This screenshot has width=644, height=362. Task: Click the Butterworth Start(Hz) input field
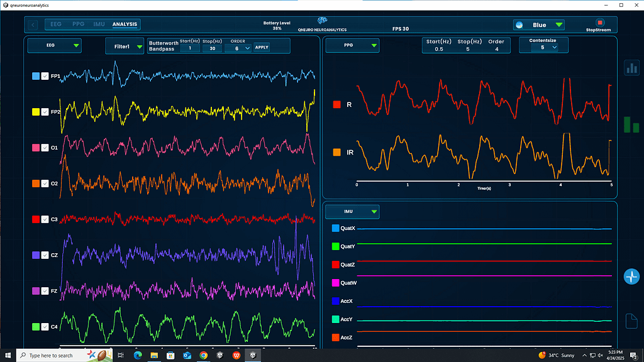point(189,48)
